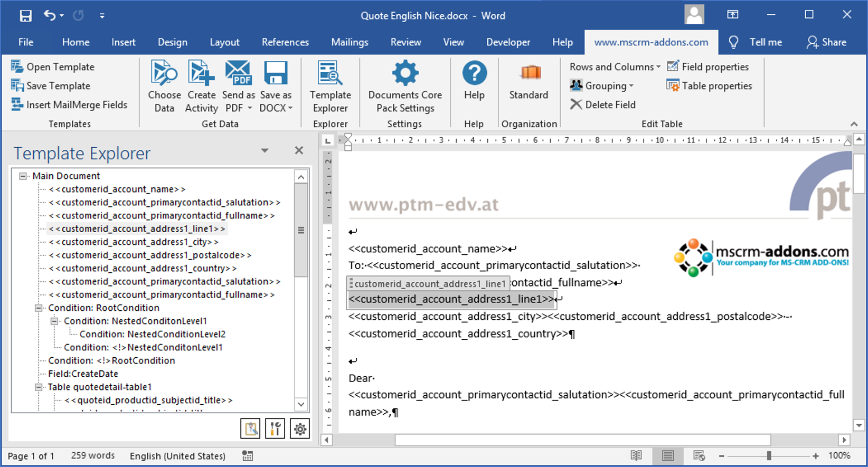Switch to Read Mode view icon
Viewport: 868px width, 467px height.
[x=636, y=456]
